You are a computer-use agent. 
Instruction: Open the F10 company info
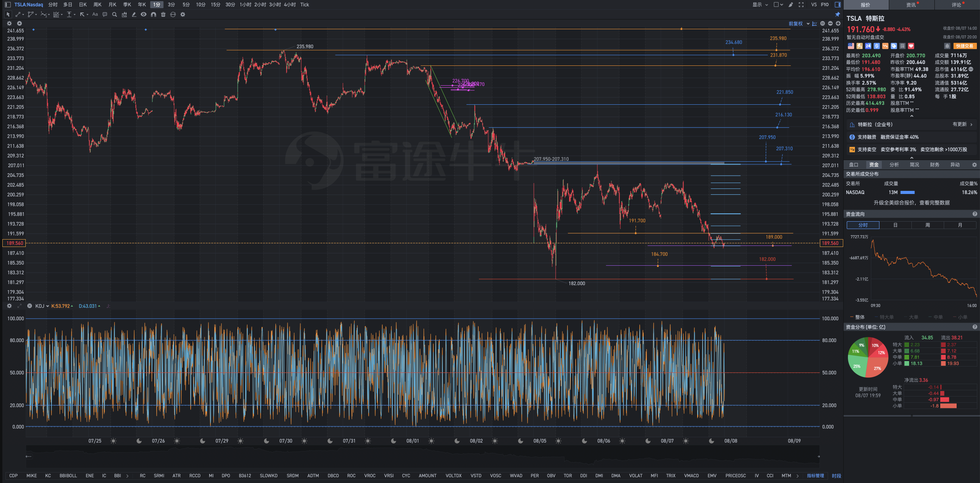click(825, 5)
